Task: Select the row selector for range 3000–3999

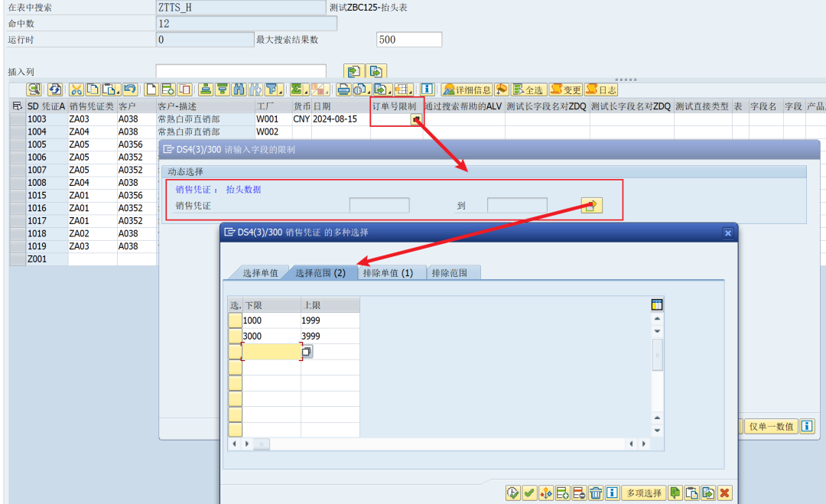Action: [x=235, y=336]
